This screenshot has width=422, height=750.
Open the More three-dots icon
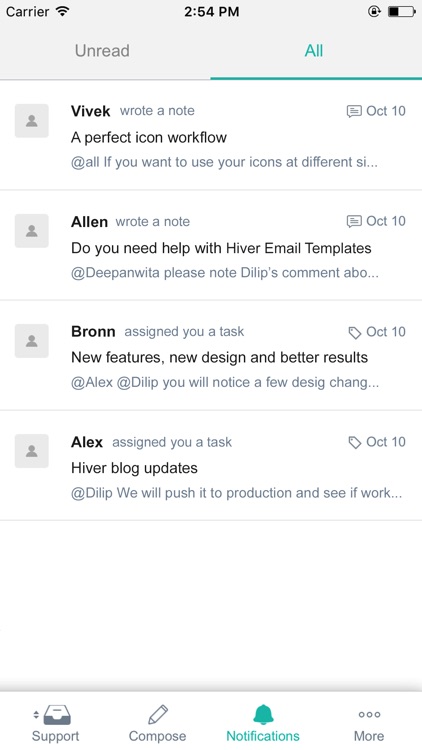coord(369,715)
